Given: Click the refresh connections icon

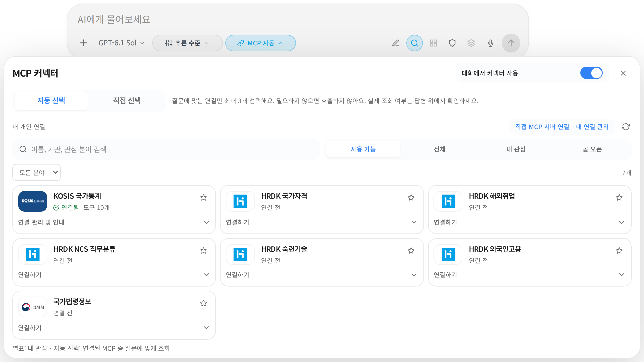Looking at the screenshot, I should coord(626,127).
